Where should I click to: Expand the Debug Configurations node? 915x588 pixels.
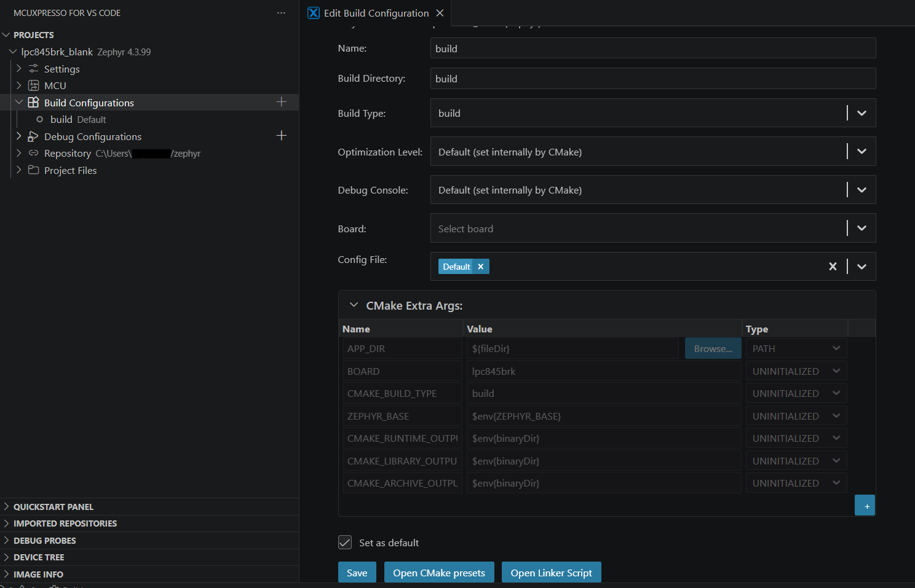19,136
